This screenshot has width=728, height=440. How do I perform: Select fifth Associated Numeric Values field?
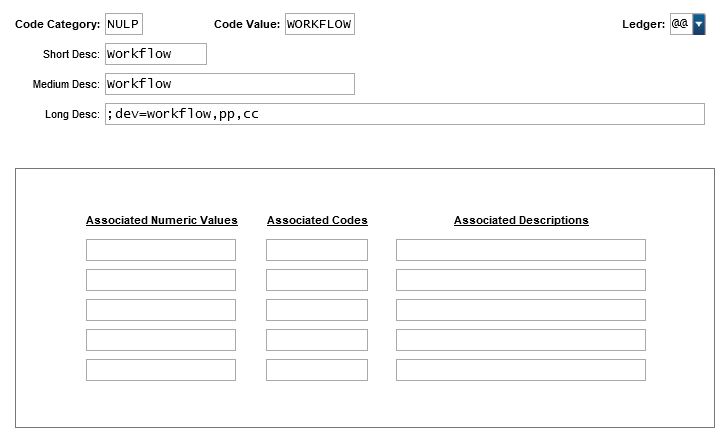pos(161,370)
